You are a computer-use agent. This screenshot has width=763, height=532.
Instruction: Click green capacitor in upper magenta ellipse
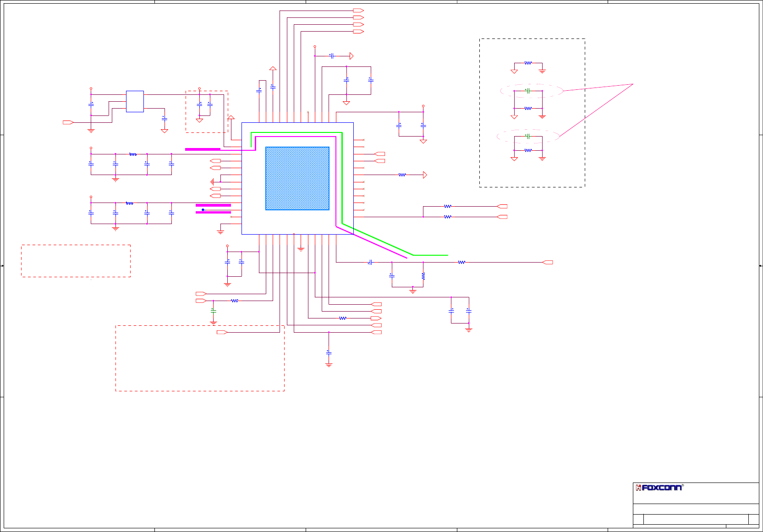[528, 91]
